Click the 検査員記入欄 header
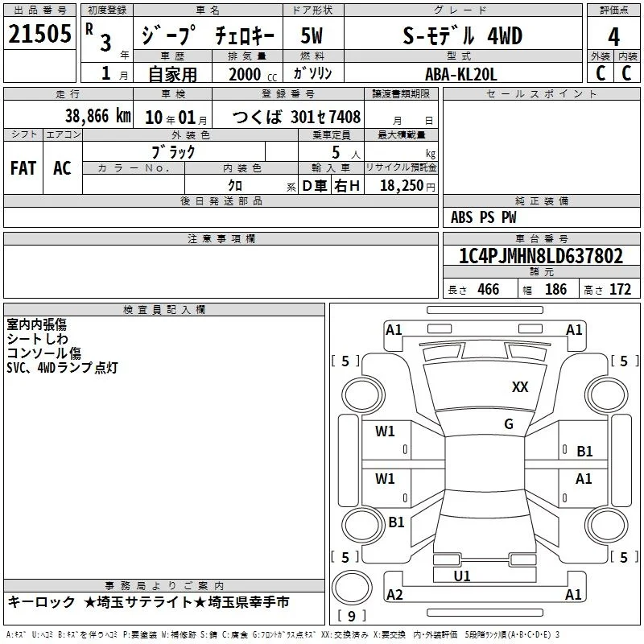The width and height of the screenshot is (644, 644). (164, 310)
